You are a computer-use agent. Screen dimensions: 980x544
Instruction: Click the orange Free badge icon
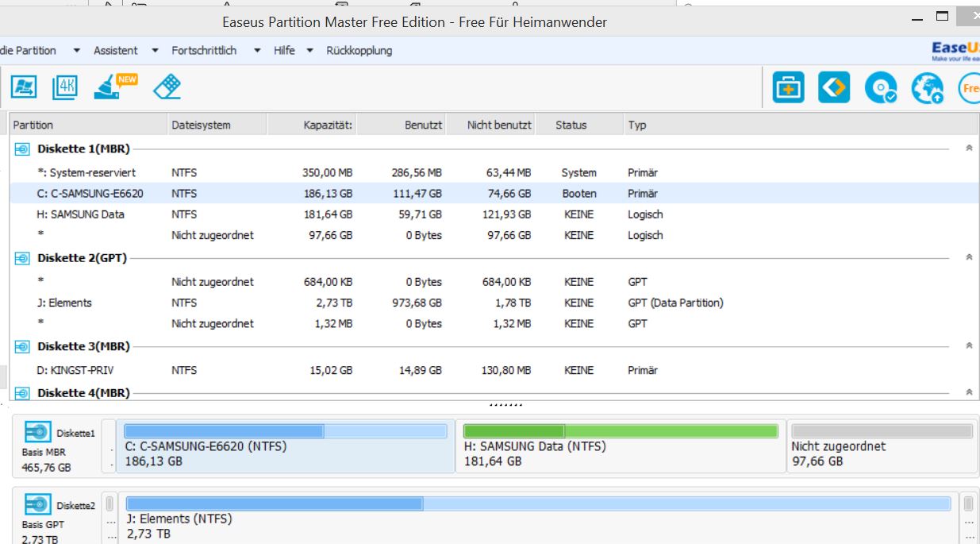[x=969, y=87]
